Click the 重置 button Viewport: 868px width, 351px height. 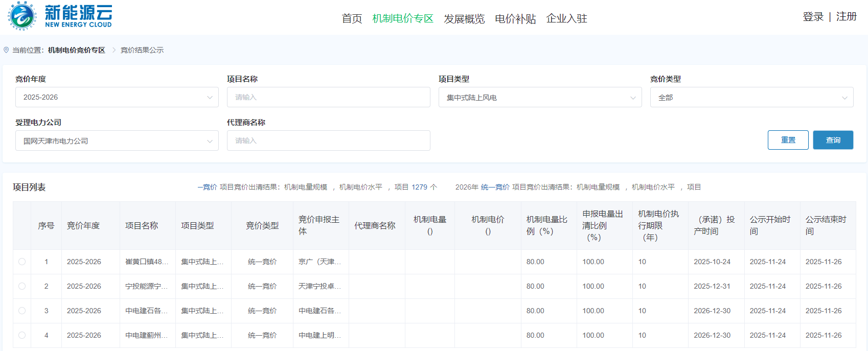click(x=788, y=140)
